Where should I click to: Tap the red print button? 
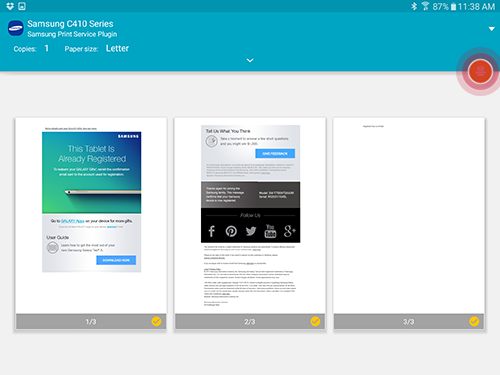click(480, 71)
